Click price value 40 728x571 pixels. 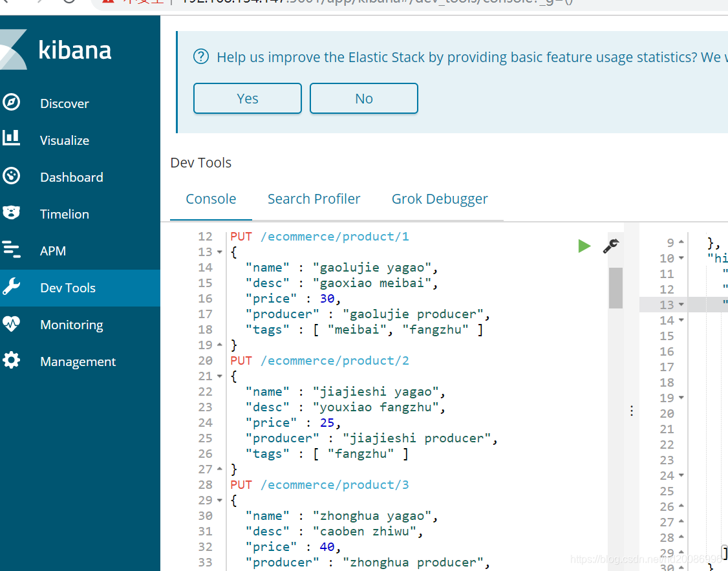327,547
